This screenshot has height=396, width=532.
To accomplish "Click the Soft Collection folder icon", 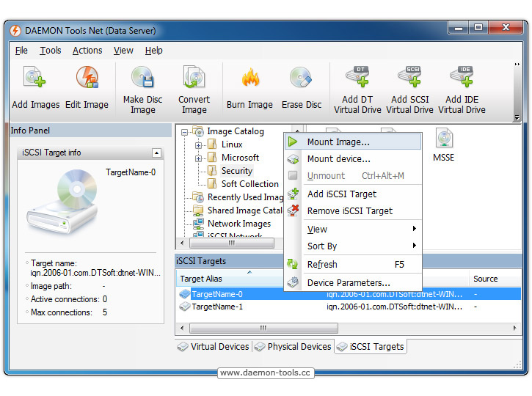I will (x=212, y=184).
